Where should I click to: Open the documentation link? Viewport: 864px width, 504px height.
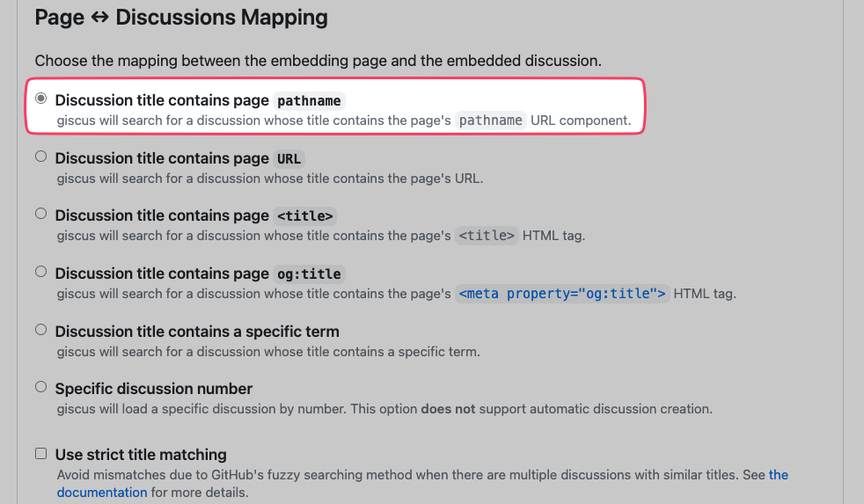click(x=101, y=493)
